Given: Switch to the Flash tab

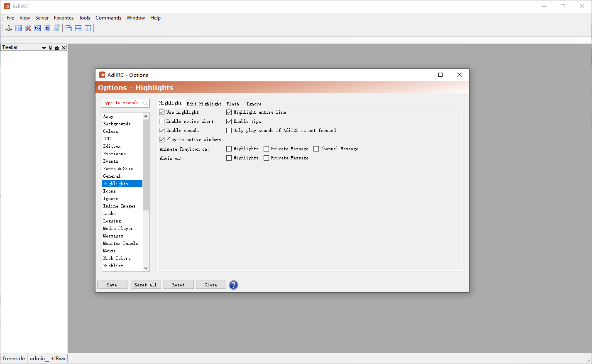Looking at the screenshot, I should click(233, 104).
